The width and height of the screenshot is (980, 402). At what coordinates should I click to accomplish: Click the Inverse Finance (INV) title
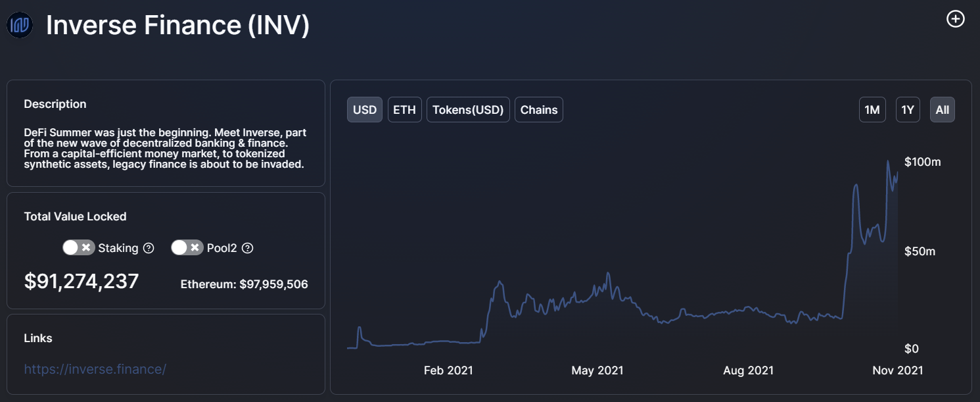point(177,26)
